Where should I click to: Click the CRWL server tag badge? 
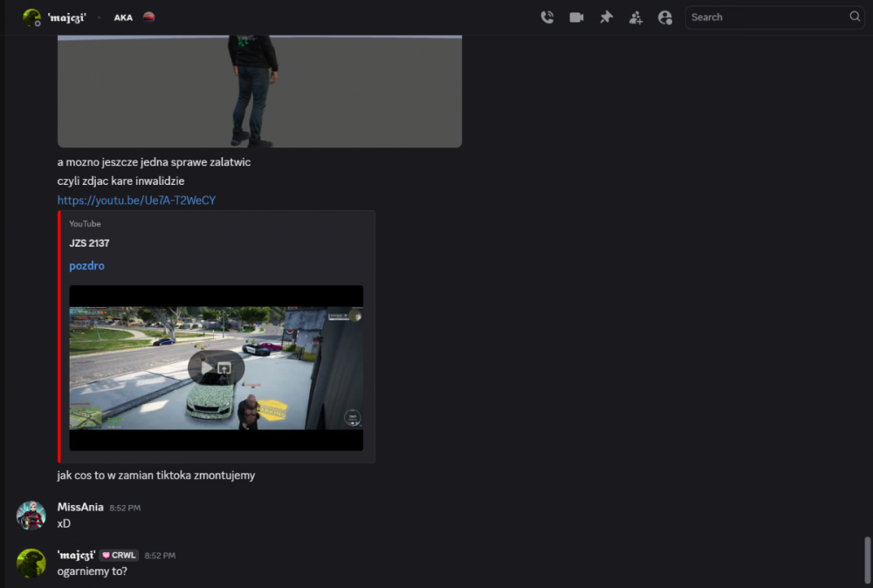coord(119,555)
